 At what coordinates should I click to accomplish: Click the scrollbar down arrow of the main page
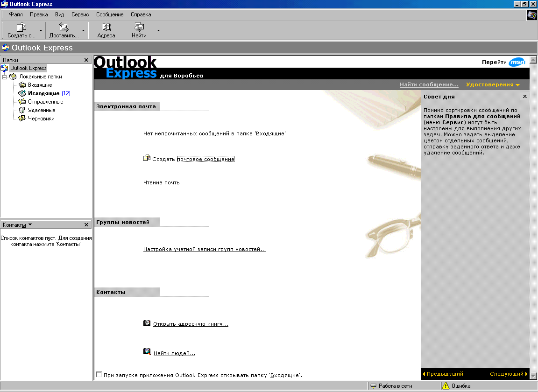533,376
